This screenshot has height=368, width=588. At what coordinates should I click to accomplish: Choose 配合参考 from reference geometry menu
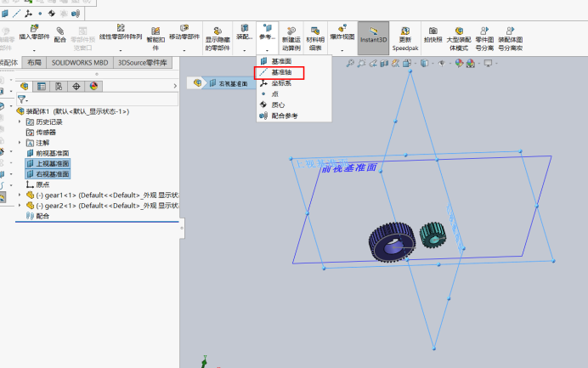tap(294, 116)
